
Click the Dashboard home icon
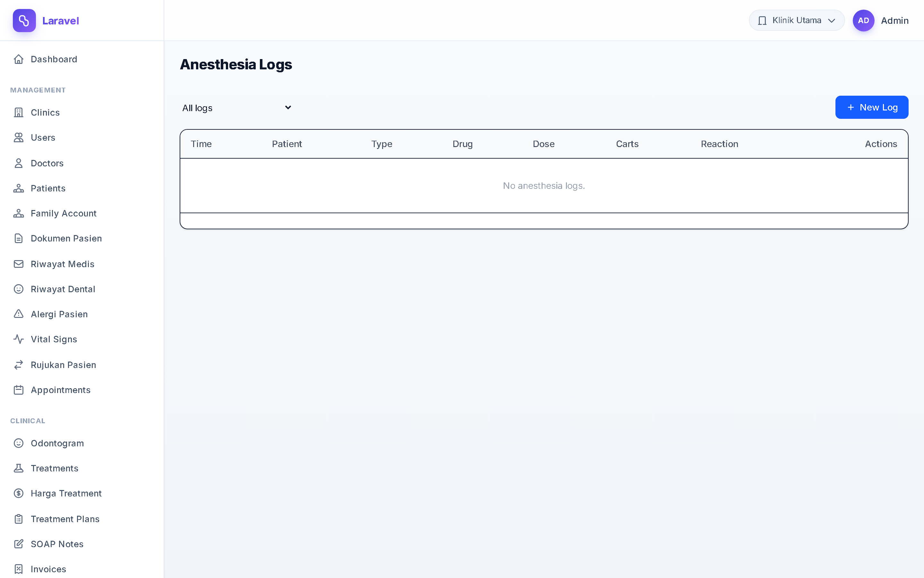coord(18,59)
